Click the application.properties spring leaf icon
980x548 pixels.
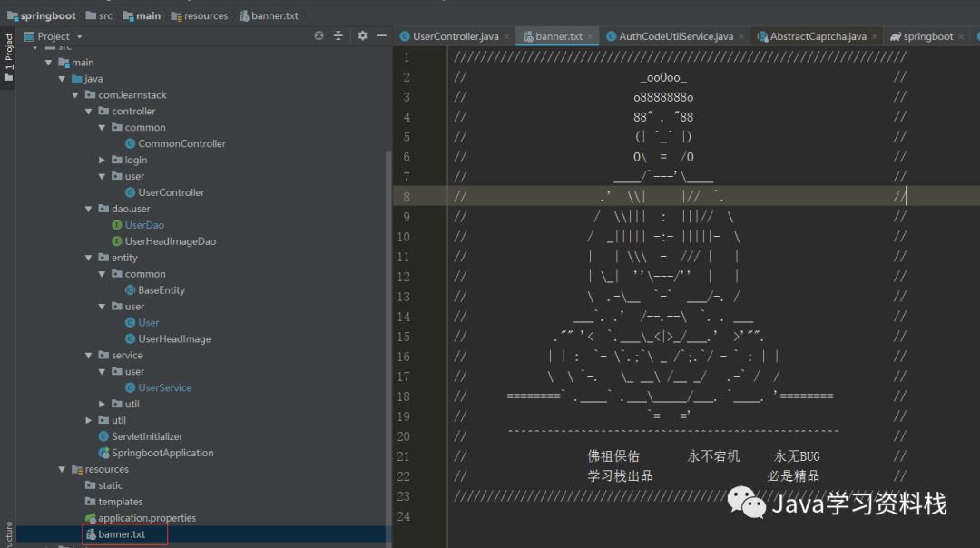91,518
